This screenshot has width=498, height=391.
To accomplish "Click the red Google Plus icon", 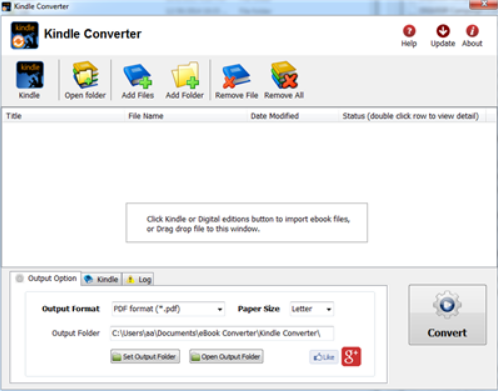I will pos(351,357).
